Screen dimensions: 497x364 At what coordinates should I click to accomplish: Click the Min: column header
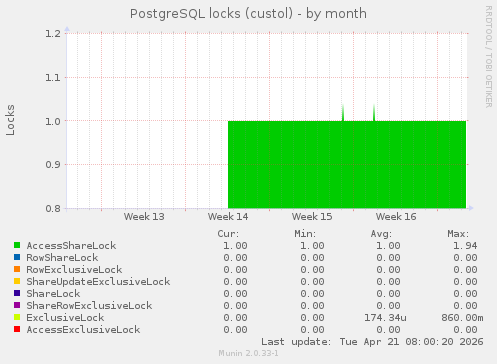pyautogui.click(x=305, y=234)
